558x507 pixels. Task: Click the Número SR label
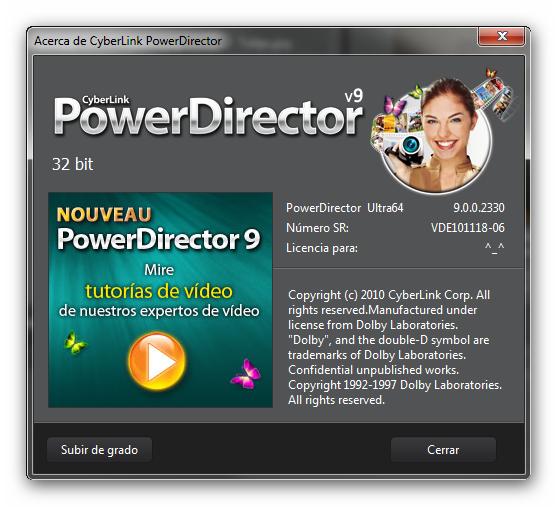coord(317,228)
